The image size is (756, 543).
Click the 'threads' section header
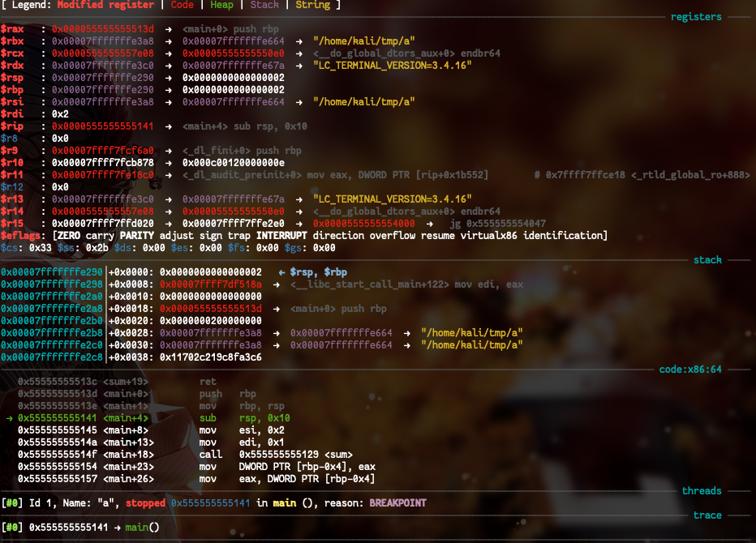point(702,490)
